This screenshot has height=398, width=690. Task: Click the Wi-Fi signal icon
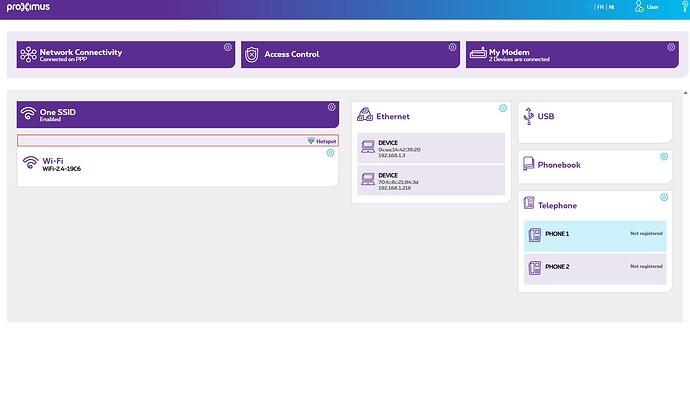click(30, 162)
